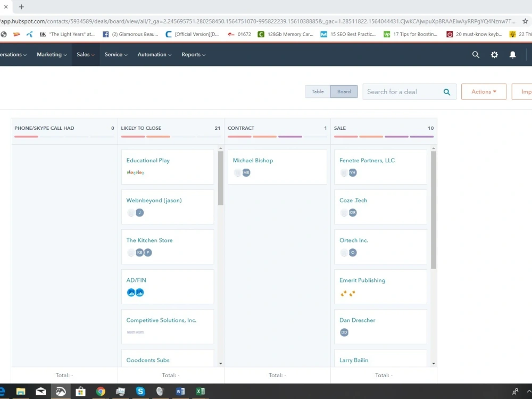The height and width of the screenshot is (399, 532).
Task: Open the 17 Tips for Boostin bookmark
Action: [x=411, y=34]
